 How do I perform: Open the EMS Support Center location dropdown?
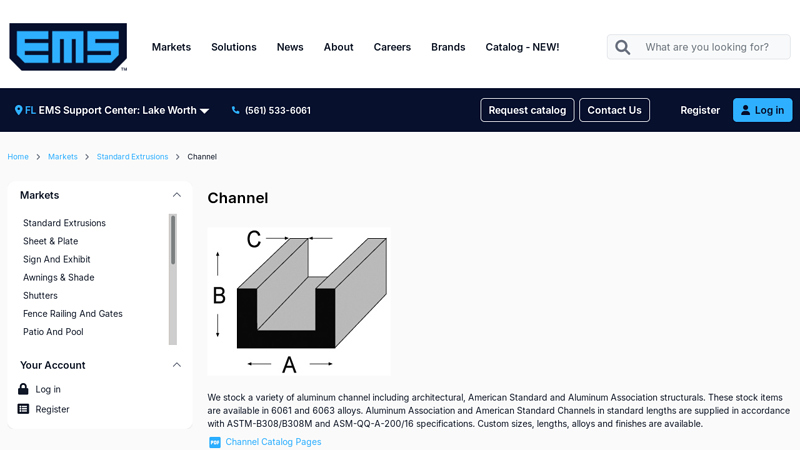point(204,111)
